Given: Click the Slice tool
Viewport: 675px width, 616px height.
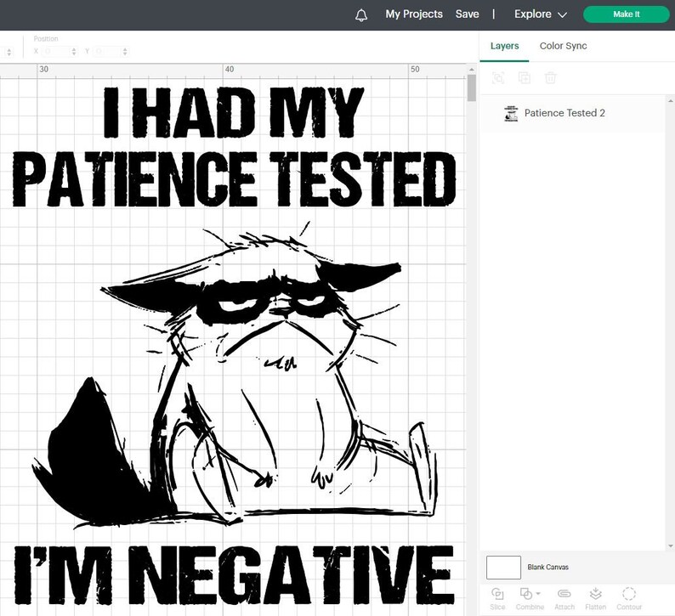Looking at the screenshot, I should (497, 598).
